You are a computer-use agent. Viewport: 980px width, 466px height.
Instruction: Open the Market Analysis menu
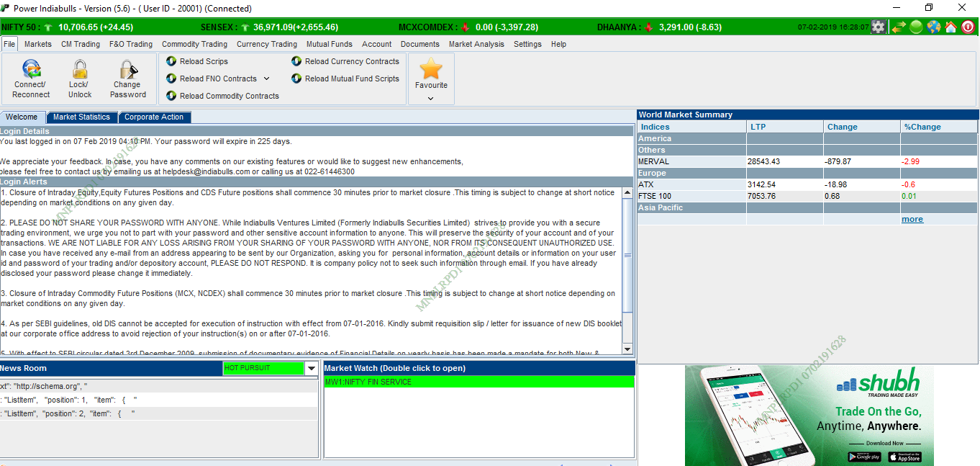(x=476, y=44)
